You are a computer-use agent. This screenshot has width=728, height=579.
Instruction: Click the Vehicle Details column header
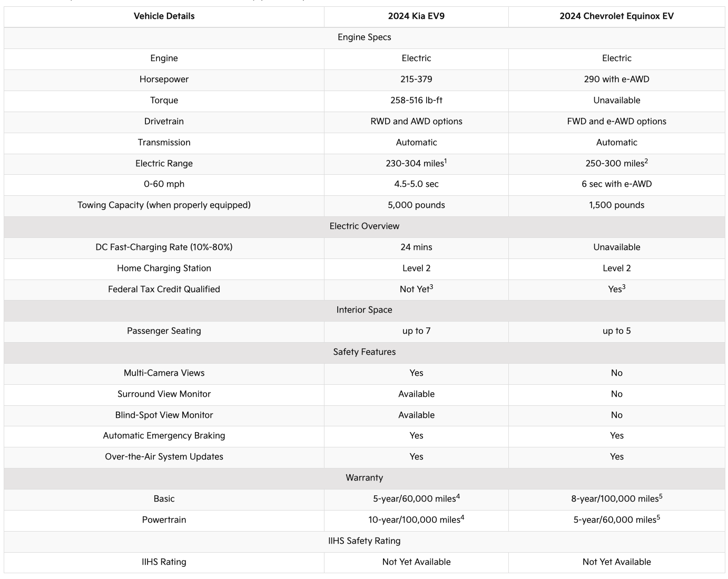164,16
